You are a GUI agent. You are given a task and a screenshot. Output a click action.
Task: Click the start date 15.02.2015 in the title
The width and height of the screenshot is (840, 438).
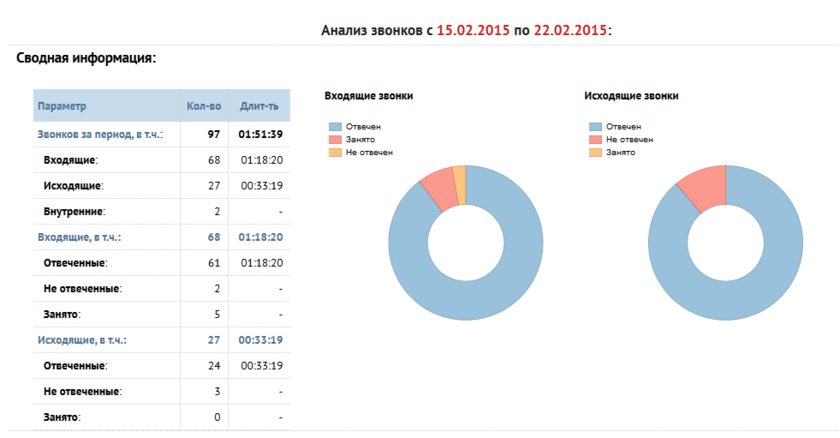(x=473, y=31)
